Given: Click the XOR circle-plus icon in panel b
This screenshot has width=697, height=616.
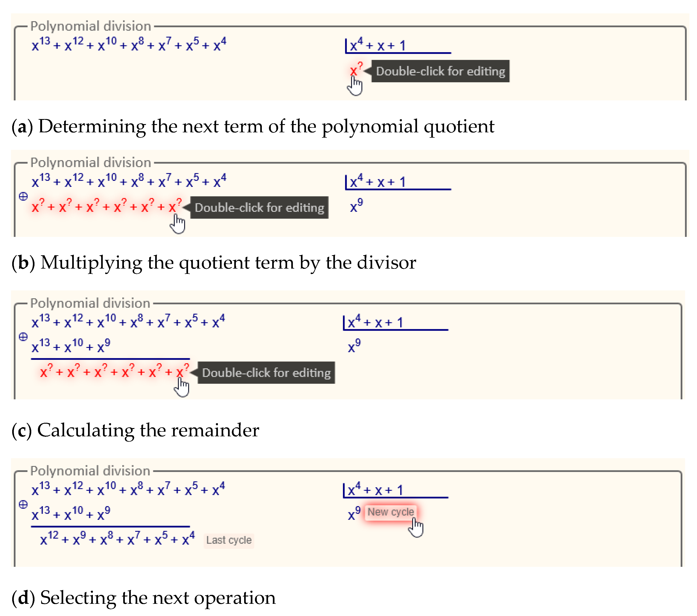Looking at the screenshot, I should [x=23, y=196].
